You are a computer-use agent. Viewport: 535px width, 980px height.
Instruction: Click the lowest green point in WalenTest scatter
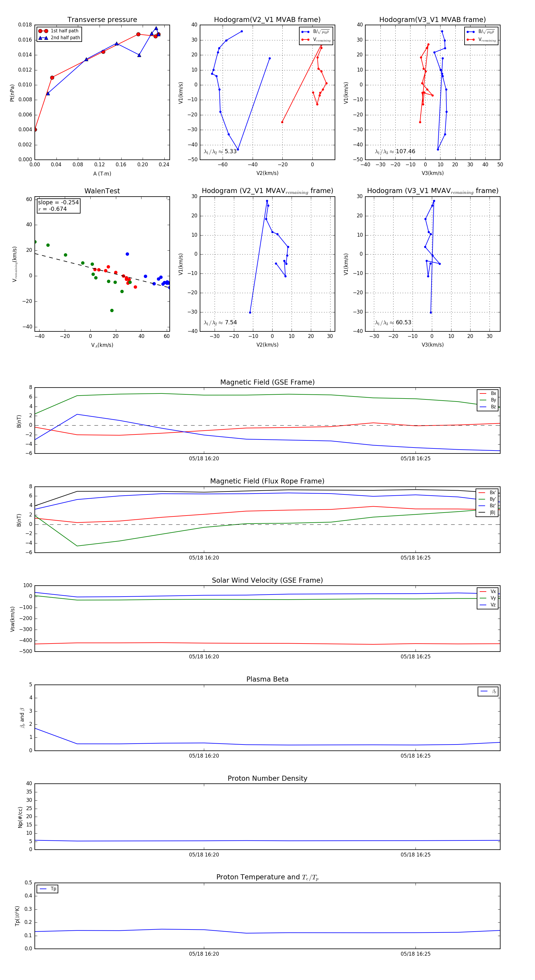(x=111, y=310)
